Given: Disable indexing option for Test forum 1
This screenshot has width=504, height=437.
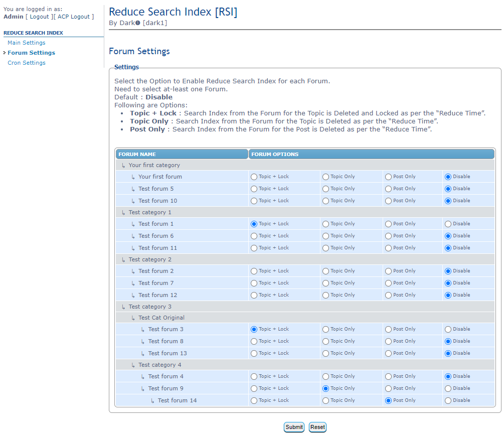Looking at the screenshot, I should click(448, 224).
